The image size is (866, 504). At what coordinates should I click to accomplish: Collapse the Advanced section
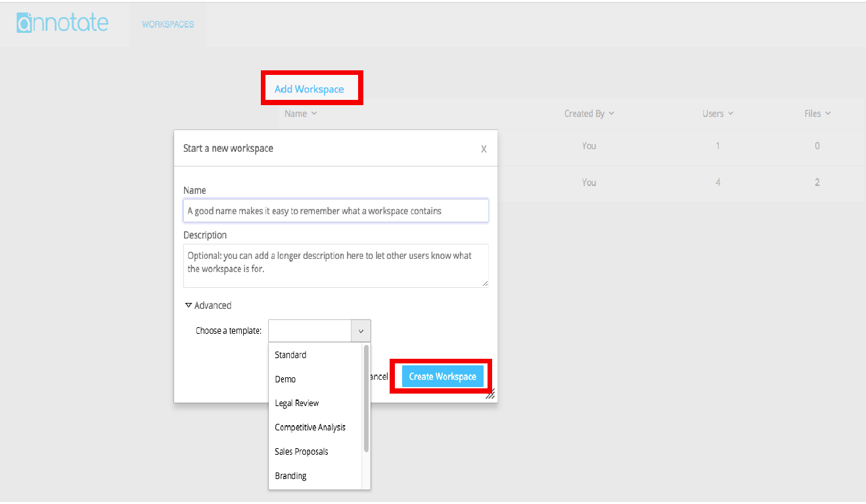pyautogui.click(x=208, y=306)
